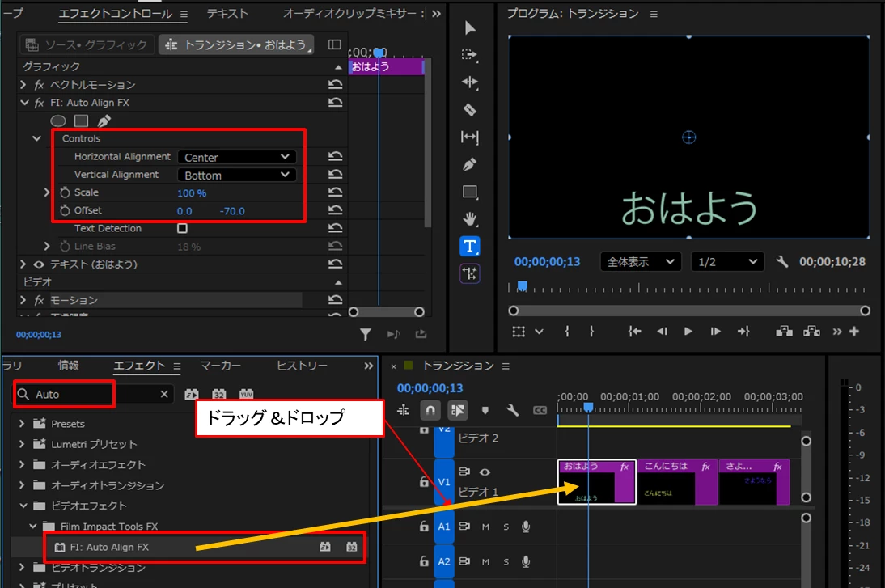This screenshot has height=588, width=885.
Task: Toggle 32-bit color effects filter icon
Action: pos(219,394)
